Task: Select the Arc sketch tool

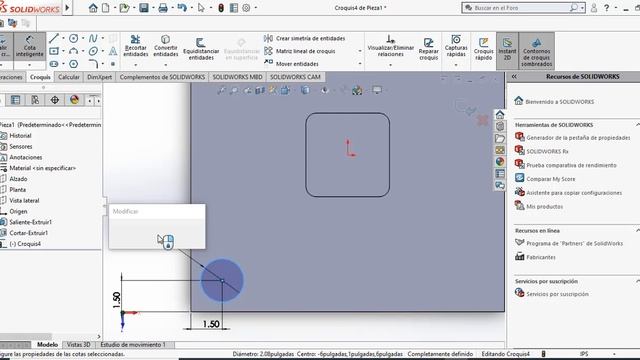Action: 73,51
